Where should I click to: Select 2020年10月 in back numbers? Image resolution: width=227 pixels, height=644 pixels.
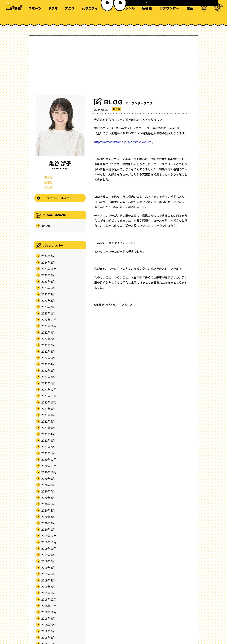[49, 472]
